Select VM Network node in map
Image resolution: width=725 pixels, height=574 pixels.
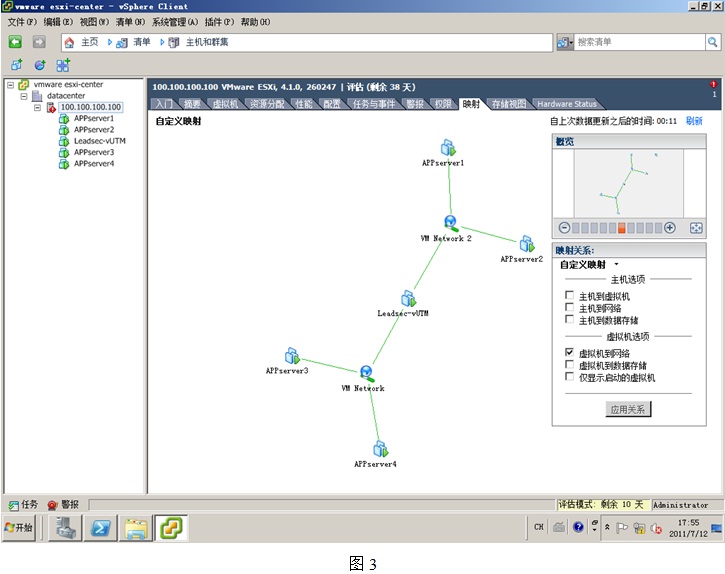click(x=366, y=373)
